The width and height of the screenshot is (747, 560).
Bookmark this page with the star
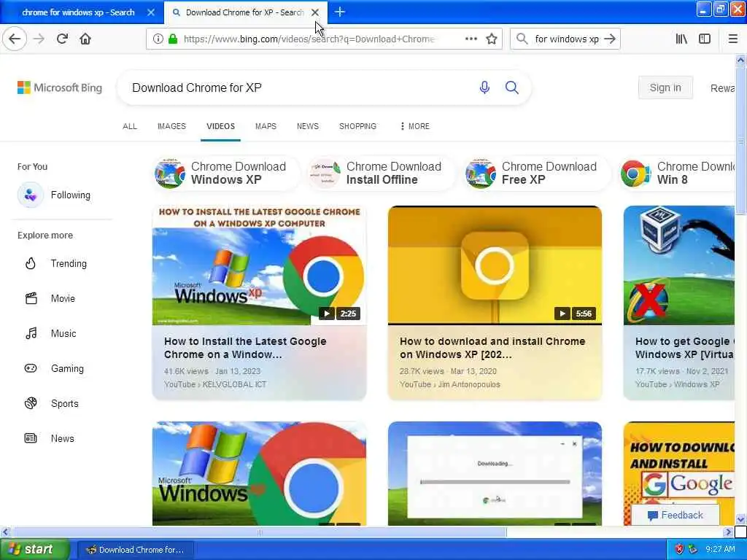click(492, 39)
